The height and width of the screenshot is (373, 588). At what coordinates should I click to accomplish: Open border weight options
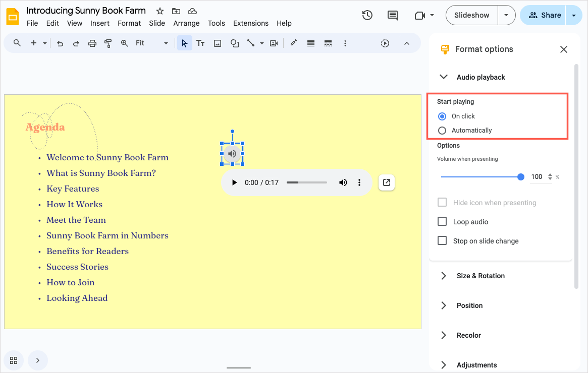pos(311,43)
